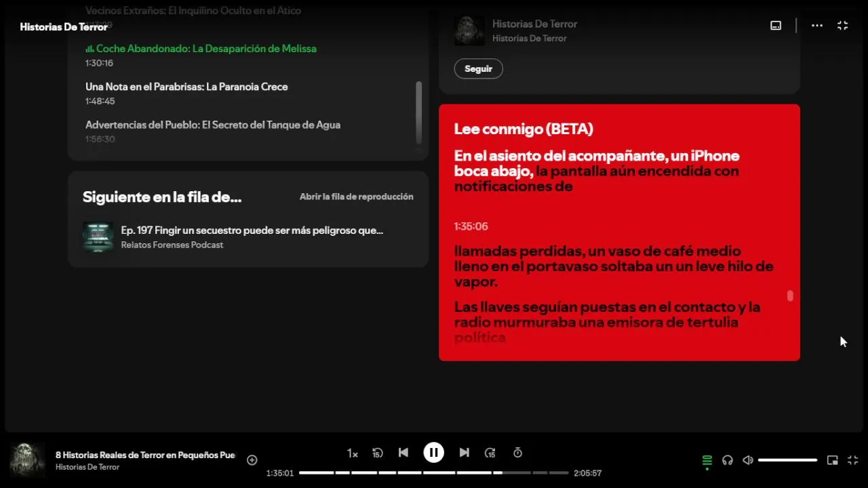The height and width of the screenshot is (488, 868).
Task: Open the sleep timer
Action: [x=518, y=453]
